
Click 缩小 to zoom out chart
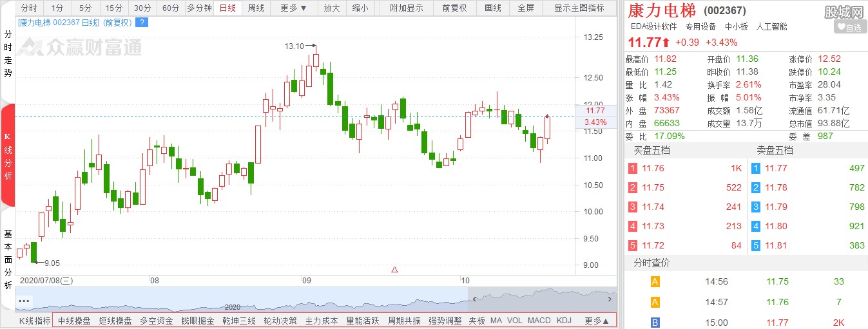click(360, 8)
